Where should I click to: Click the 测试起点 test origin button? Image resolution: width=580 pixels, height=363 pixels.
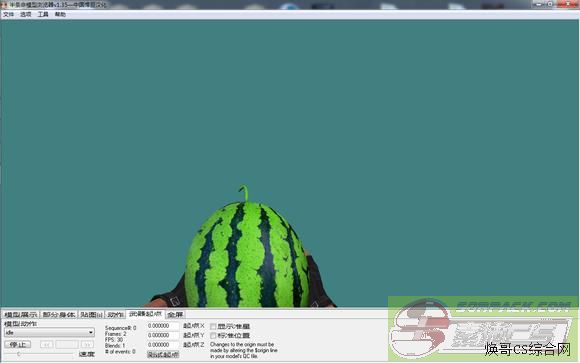pos(163,354)
